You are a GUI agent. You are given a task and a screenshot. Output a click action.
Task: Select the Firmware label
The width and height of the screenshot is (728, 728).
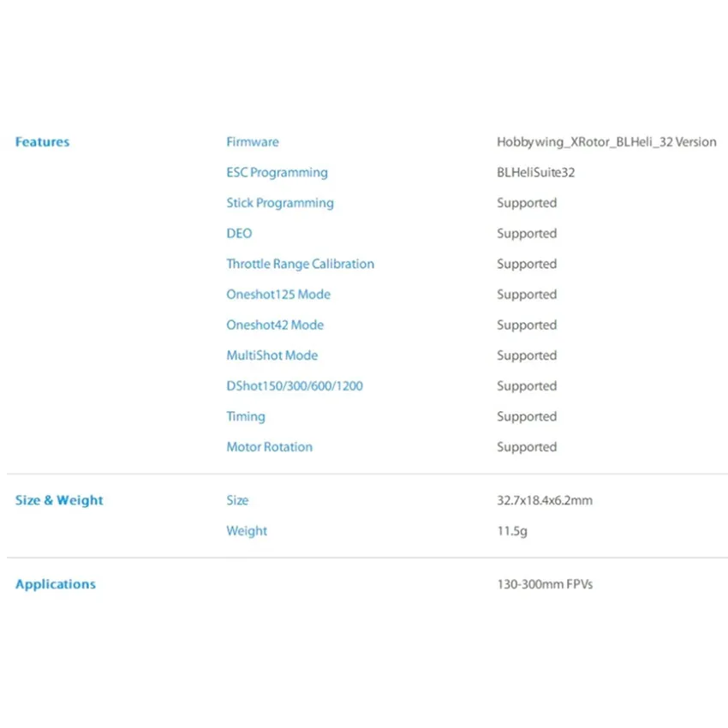coord(253,141)
